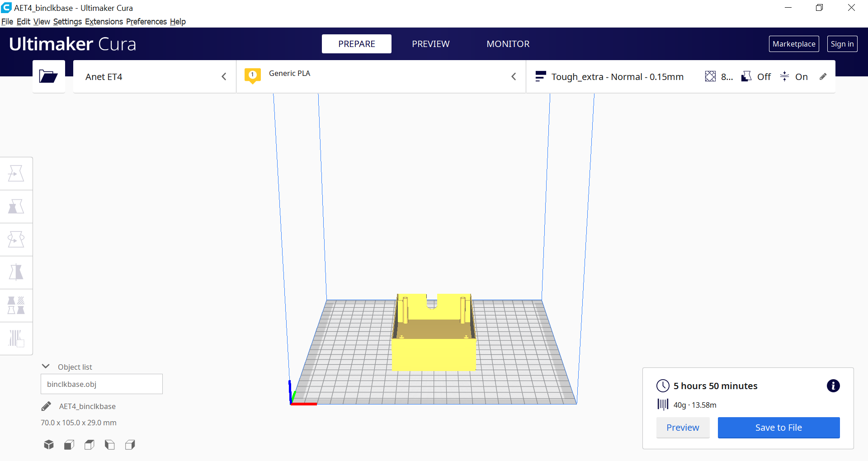Click the adhesion On icon

[x=784, y=76]
